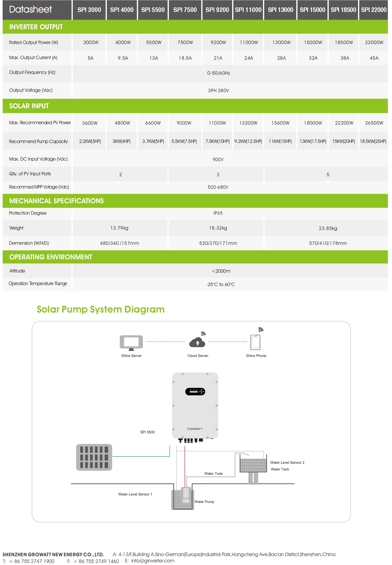Click the SPI 22000 column header
Screen dimensions: 392x565
coord(374,10)
